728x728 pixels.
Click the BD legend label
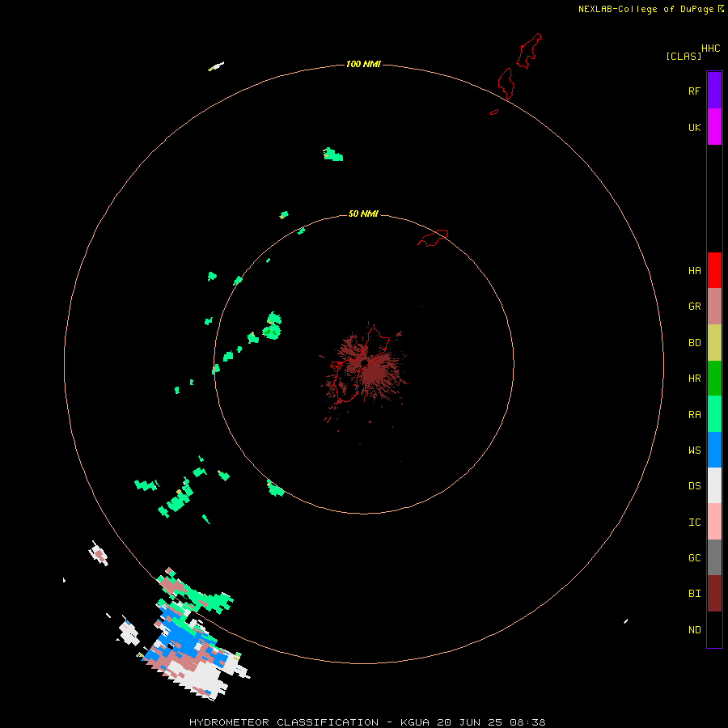pyautogui.click(x=694, y=342)
